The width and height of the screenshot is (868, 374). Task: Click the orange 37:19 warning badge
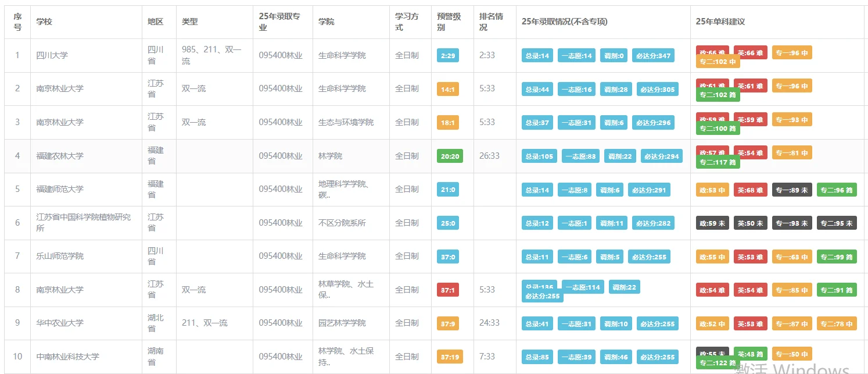point(450,357)
